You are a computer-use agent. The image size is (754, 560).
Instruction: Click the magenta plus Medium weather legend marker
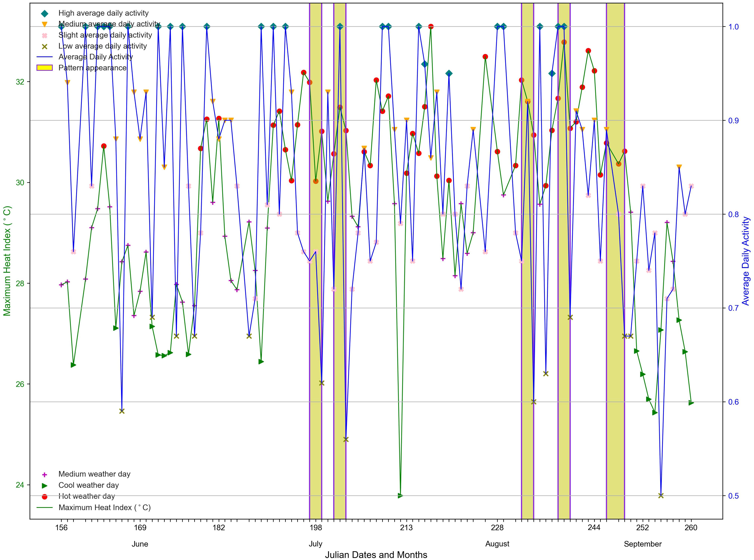pos(44,475)
